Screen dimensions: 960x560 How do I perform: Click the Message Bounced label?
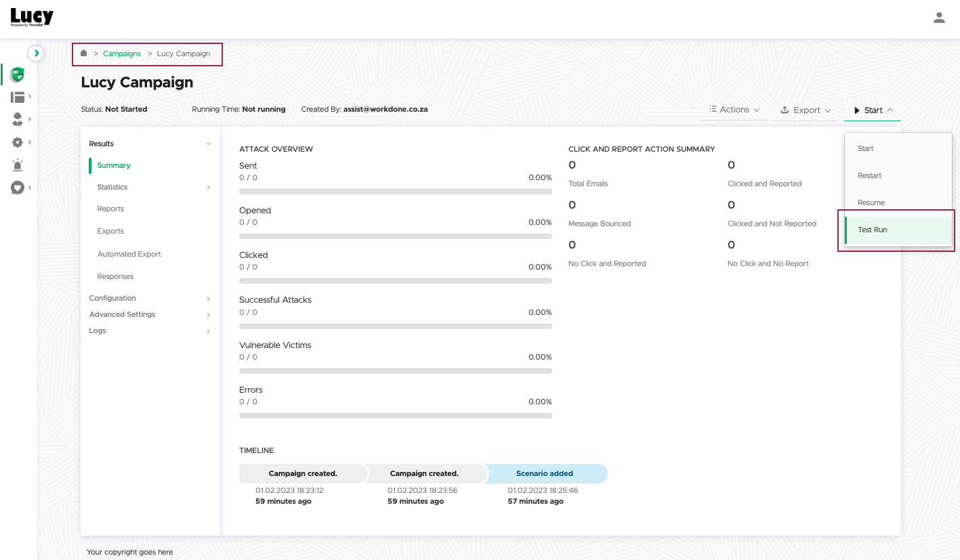tap(600, 223)
